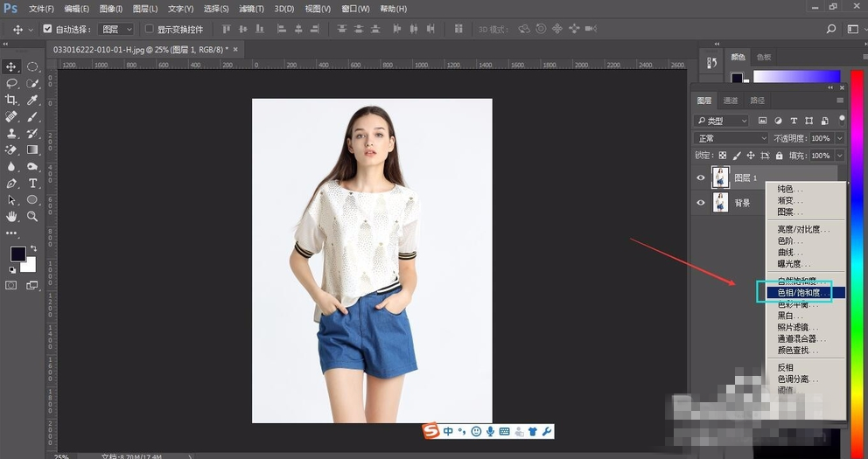This screenshot has width=868, height=459.
Task: Select the Clone Stamp tool
Action: (x=12, y=134)
